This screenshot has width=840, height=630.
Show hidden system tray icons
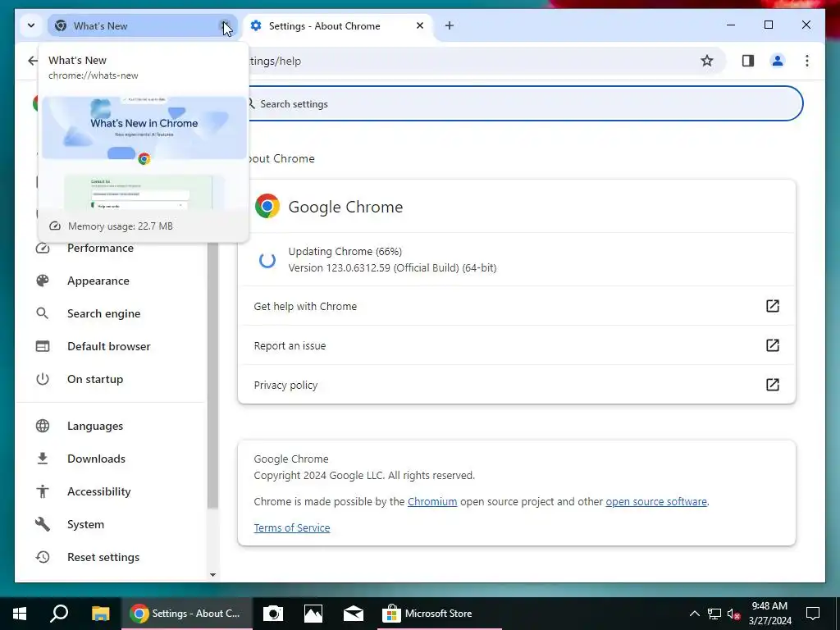click(694, 614)
